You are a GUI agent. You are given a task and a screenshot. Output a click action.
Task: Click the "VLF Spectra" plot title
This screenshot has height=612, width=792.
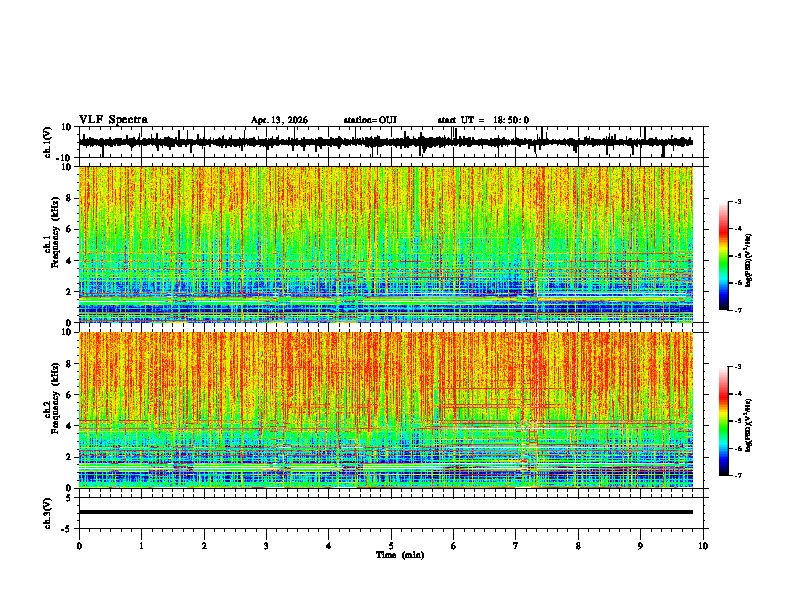[x=113, y=120]
